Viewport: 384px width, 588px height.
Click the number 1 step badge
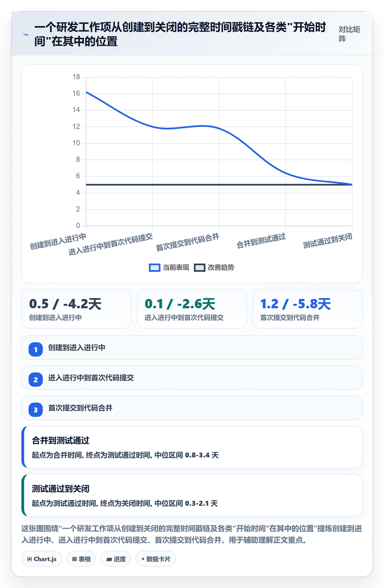[x=36, y=349]
